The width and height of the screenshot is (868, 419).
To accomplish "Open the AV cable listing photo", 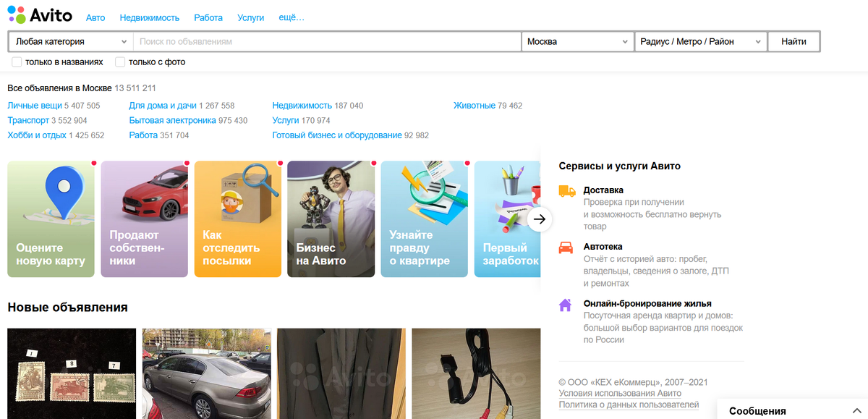I will coord(477,373).
